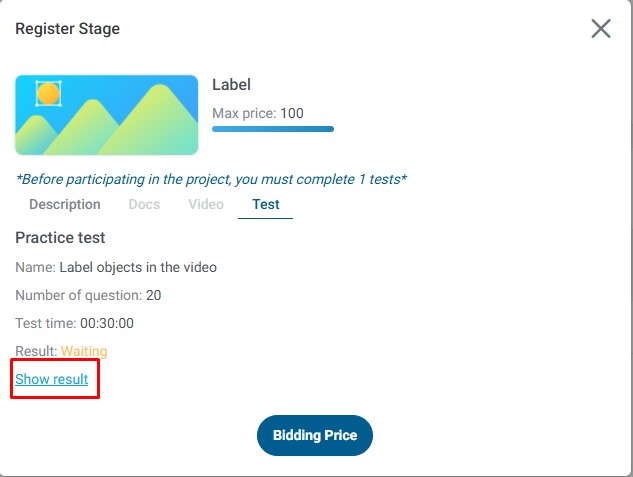This screenshot has width=633, height=477.
Task: Click the Show result link
Action: point(52,379)
